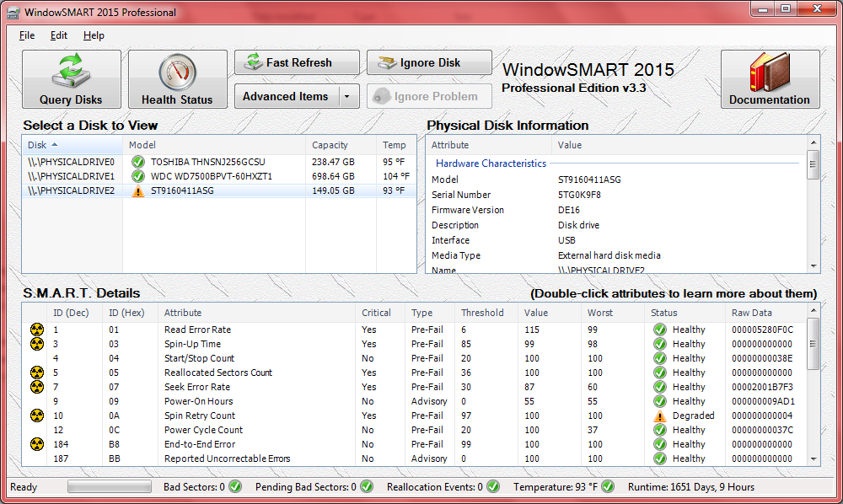This screenshot has height=504, width=843.
Task: Click green check icon for TOSHIBA disk
Action: [138, 162]
